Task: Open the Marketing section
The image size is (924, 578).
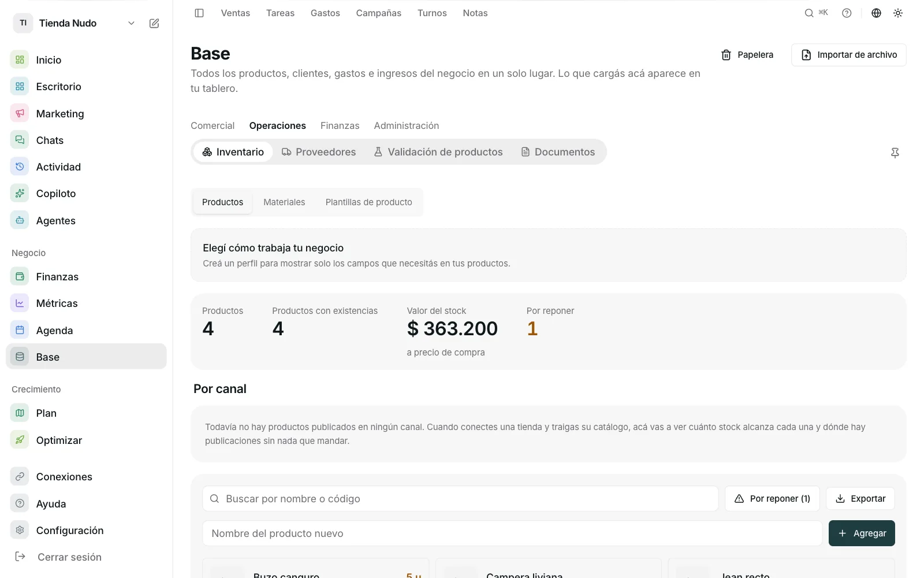Action: pos(86,113)
